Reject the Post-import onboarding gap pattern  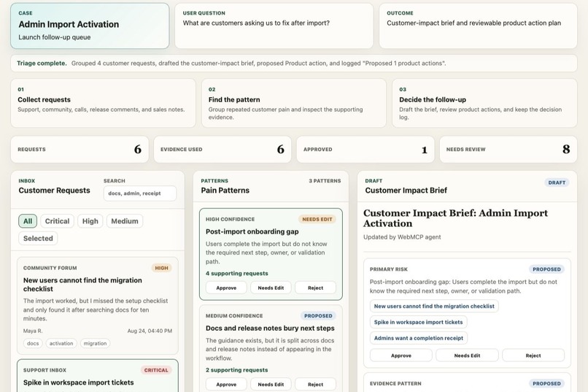315,288
